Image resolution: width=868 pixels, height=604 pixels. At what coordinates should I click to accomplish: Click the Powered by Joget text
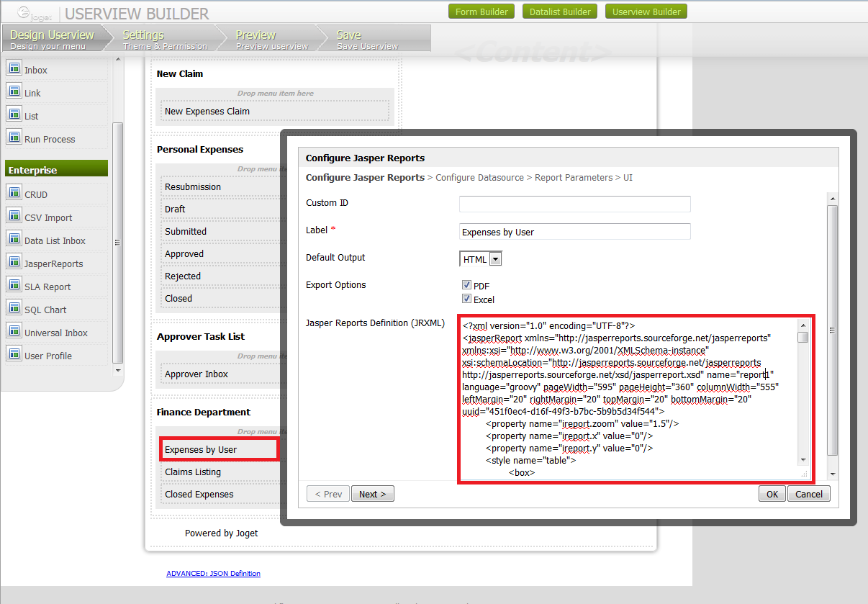click(221, 533)
